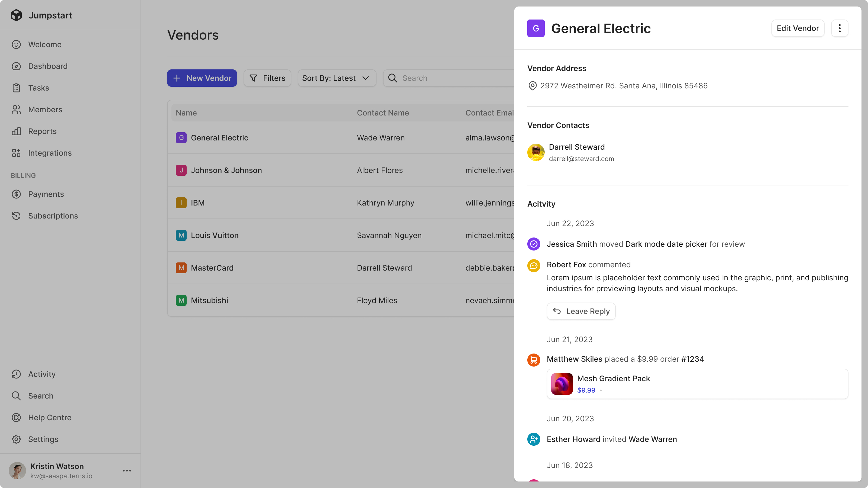Click the purple G badge in vendor table

(181, 138)
